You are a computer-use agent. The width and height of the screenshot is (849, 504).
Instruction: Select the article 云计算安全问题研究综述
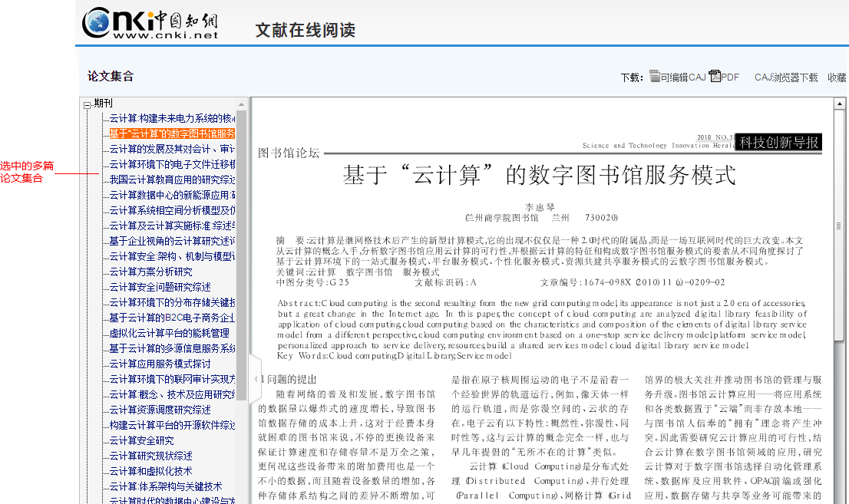160,287
